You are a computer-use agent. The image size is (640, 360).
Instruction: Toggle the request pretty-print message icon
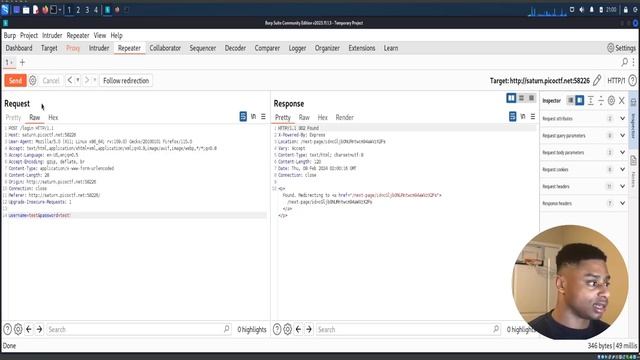tap(243, 117)
